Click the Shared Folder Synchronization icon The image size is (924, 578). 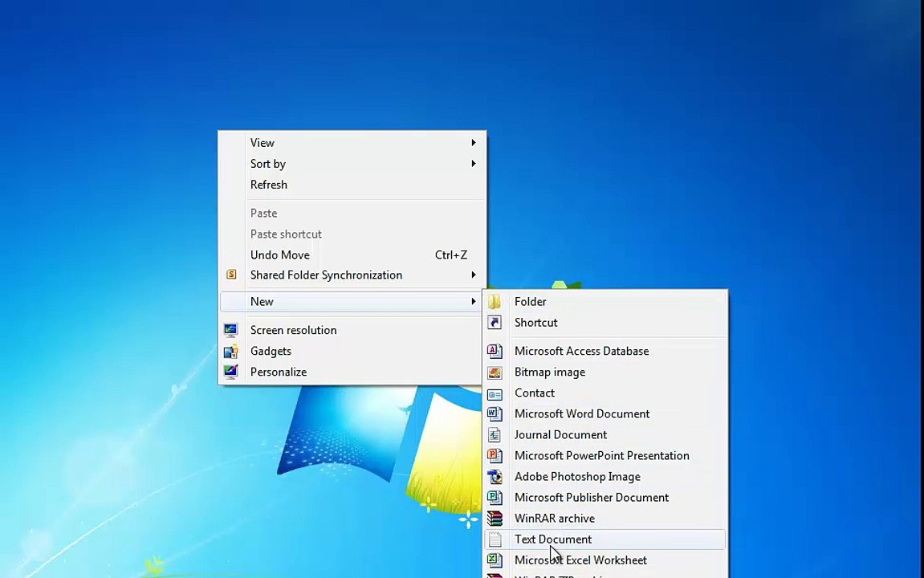[231, 275]
